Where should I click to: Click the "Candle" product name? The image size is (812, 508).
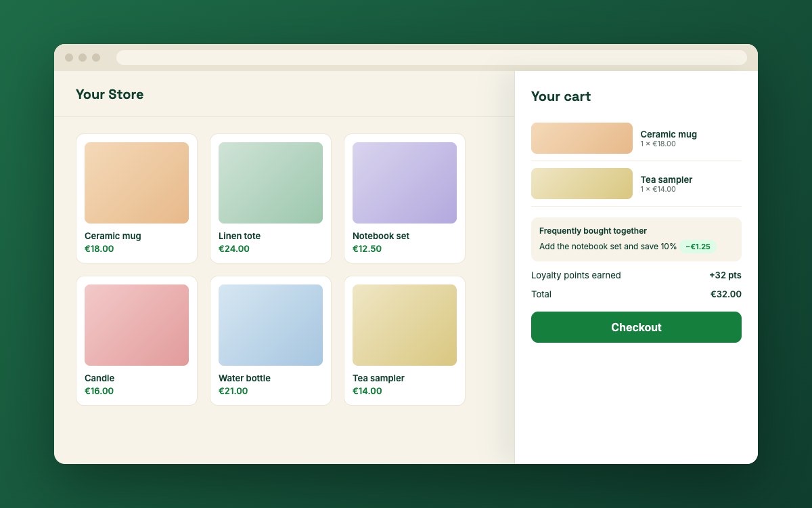pyautogui.click(x=99, y=378)
